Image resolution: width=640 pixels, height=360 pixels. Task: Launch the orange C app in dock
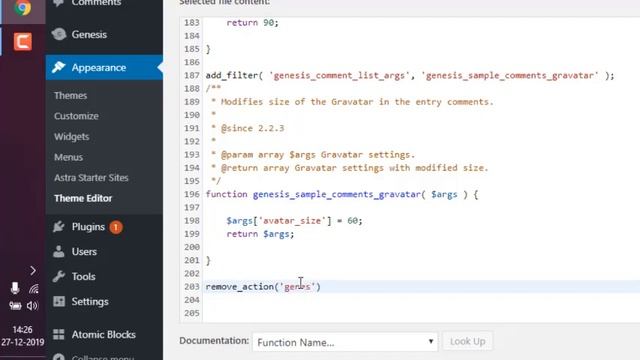(x=22, y=42)
